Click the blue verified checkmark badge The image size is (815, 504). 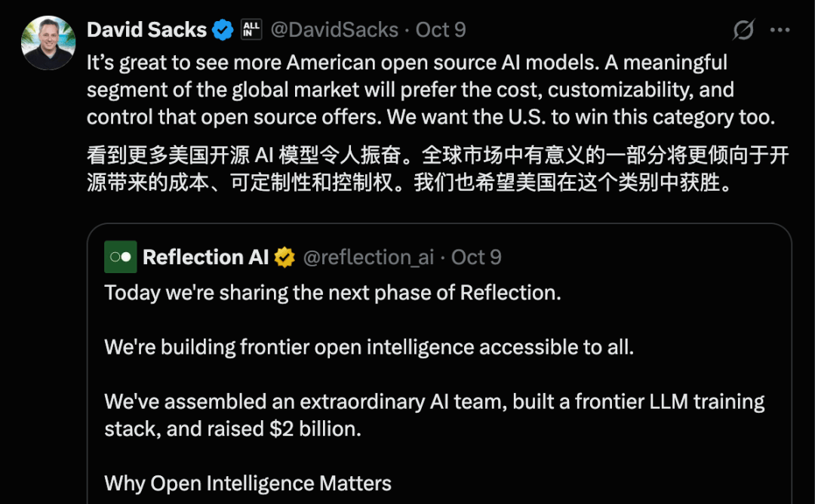click(223, 30)
